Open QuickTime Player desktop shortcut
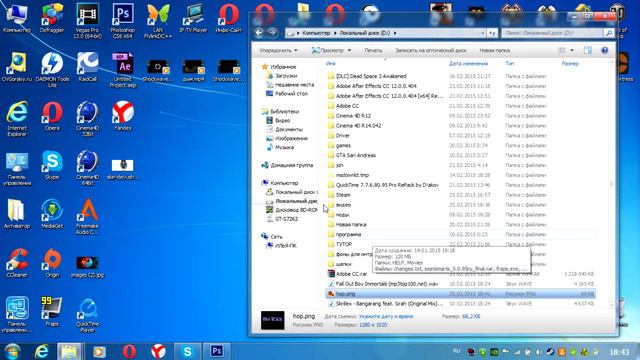Viewport: 640px width, 360px height. (x=87, y=314)
